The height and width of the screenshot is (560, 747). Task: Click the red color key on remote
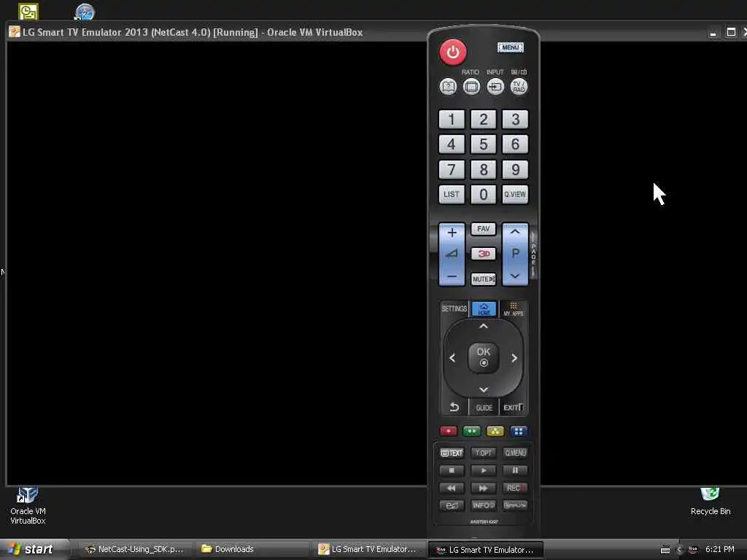click(449, 432)
